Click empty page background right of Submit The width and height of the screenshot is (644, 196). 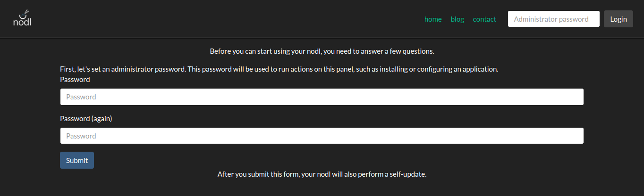pyautogui.click(x=330, y=160)
